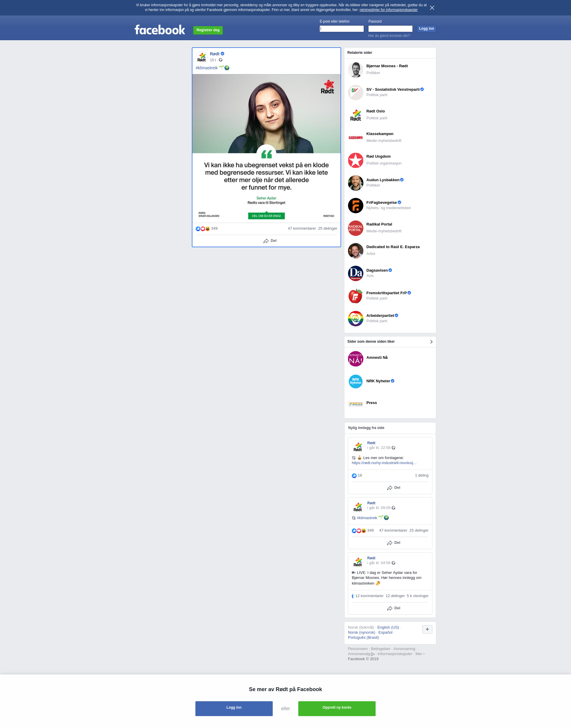The height and width of the screenshot is (728, 571).
Task: Open Rødt page profile picture on post
Action: click(x=202, y=57)
